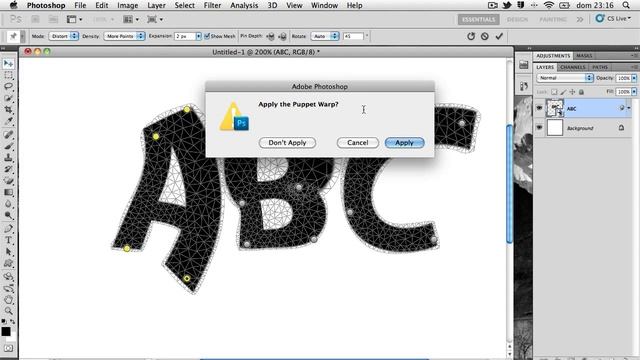
Task: Switch to the Design workspace
Action: pyautogui.click(x=517, y=19)
